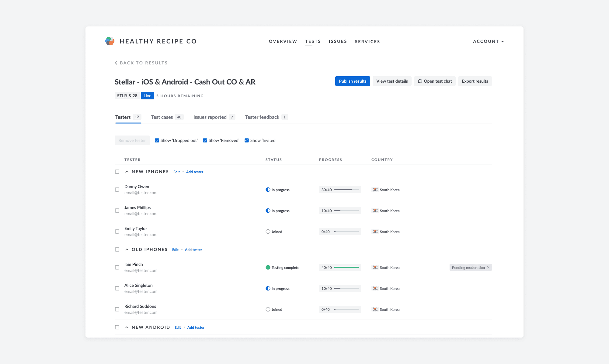
Task: Toggle Show 'Invited' checkbox
Action: pyautogui.click(x=247, y=140)
